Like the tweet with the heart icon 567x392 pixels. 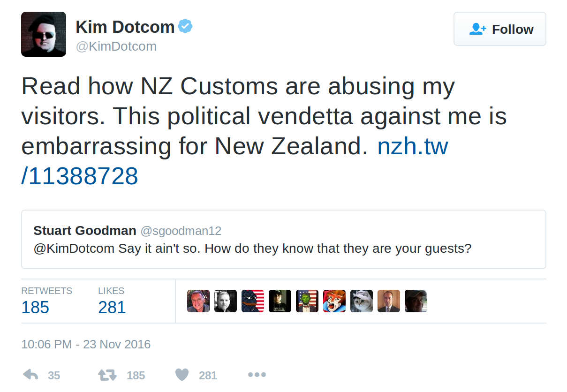pos(182,375)
